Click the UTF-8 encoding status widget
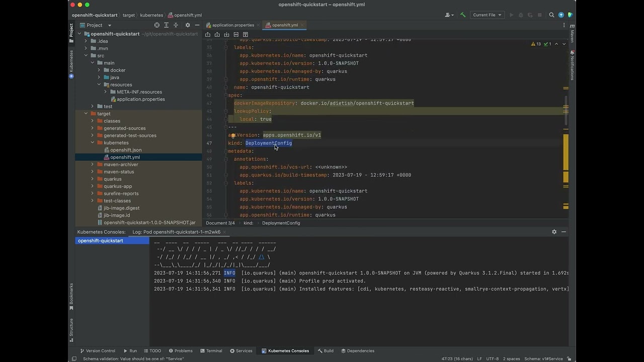644x362 pixels. click(493, 359)
